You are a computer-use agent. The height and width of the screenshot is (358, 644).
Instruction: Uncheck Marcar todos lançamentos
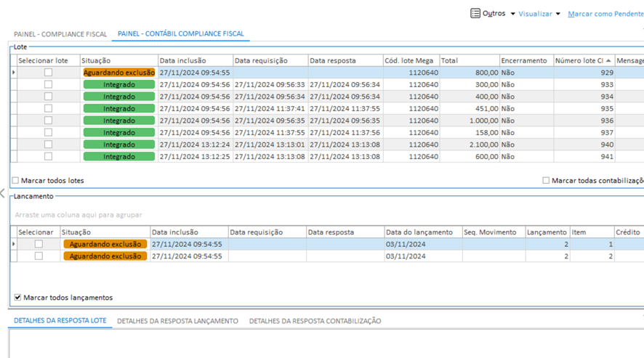tap(18, 298)
